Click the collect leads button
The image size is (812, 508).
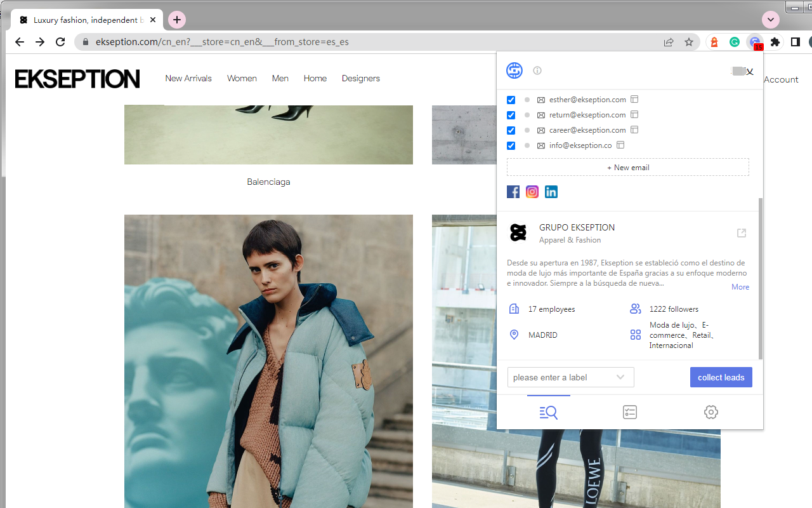coord(721,377)
